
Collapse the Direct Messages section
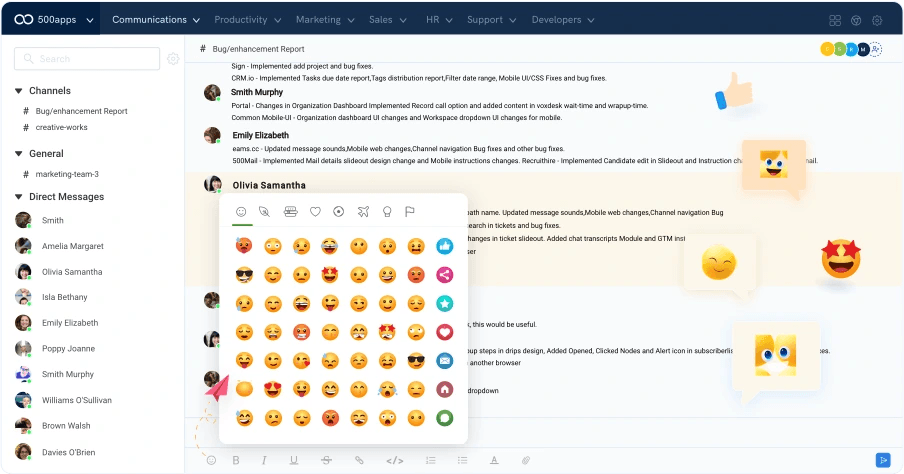click(x=18, y=197)
